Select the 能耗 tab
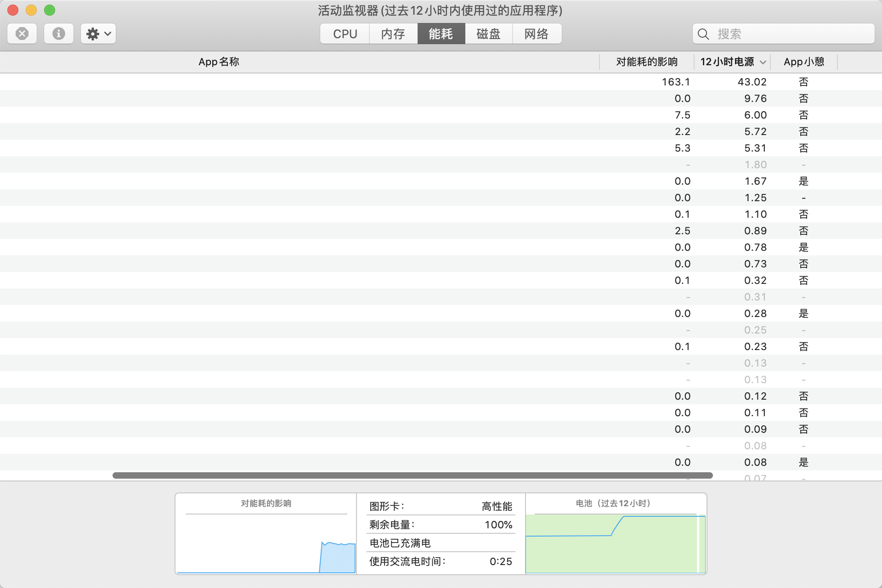 click(441, 34)
